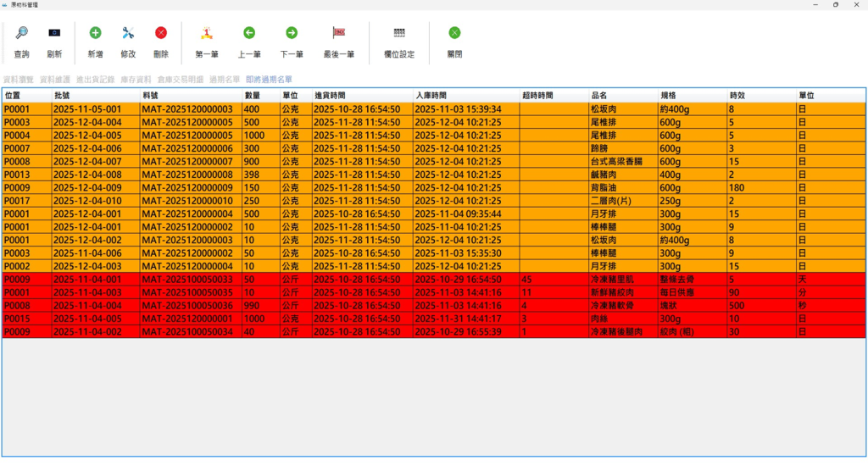Jump to first record with 第一筆
The image size is (868, 466).
tap(207, 34)
